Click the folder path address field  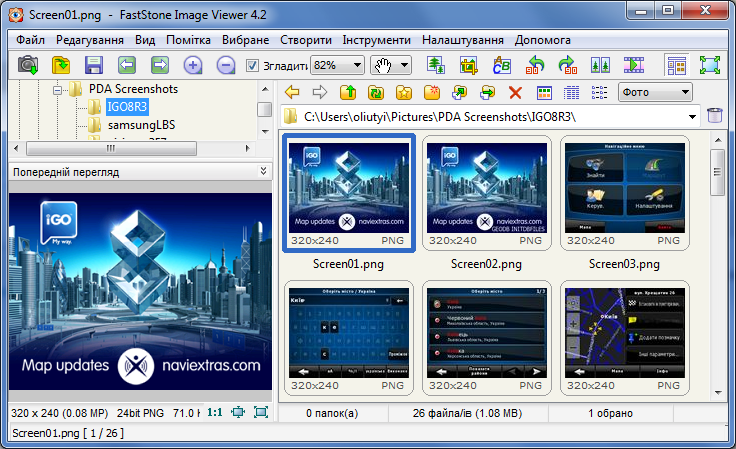tap(491, 116)
